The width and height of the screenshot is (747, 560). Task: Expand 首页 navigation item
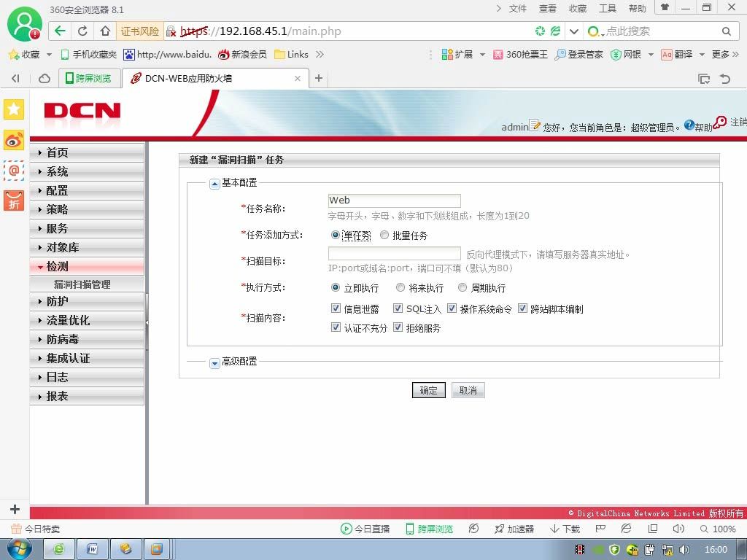(x=88, y=152)
